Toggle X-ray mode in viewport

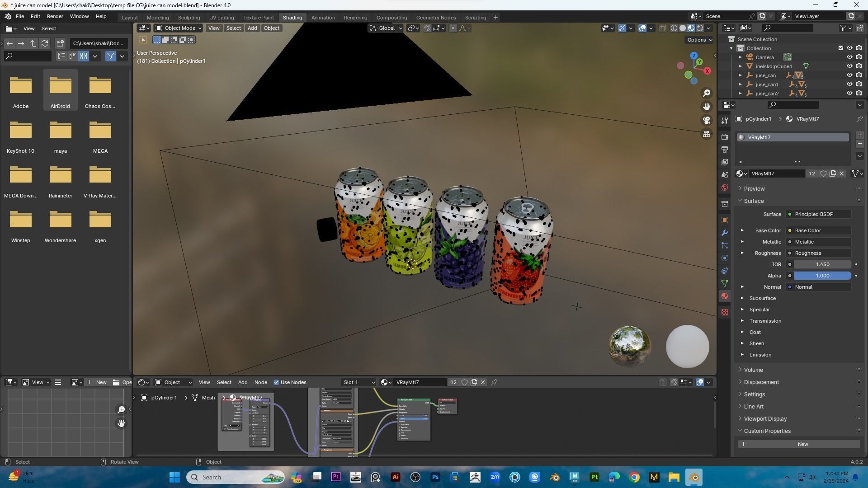pos(662,28)
